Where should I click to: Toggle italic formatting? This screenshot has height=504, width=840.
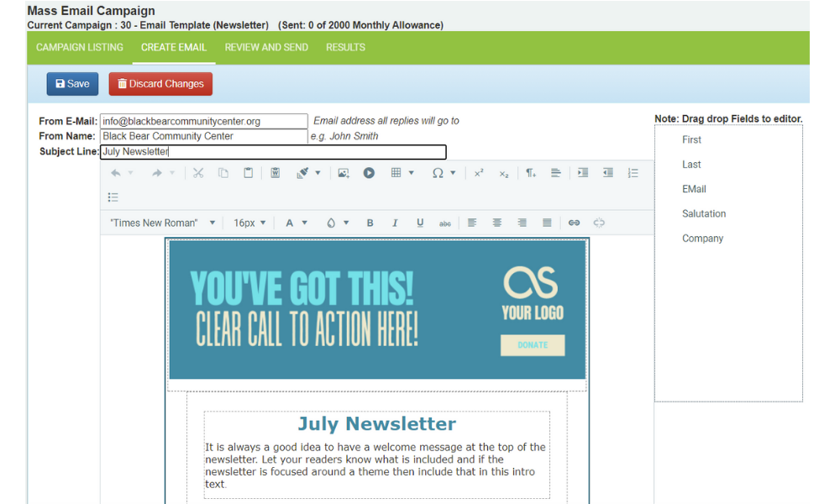(x=395, y=223)
